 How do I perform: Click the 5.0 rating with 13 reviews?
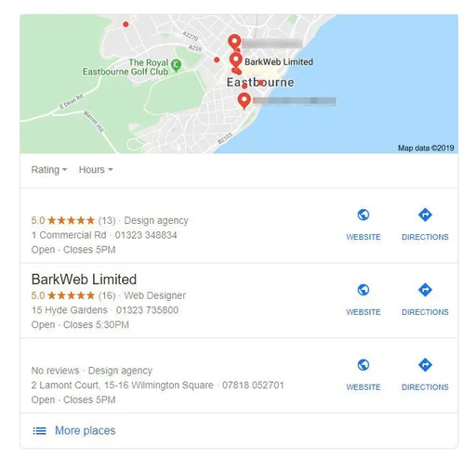coord(73,220)
